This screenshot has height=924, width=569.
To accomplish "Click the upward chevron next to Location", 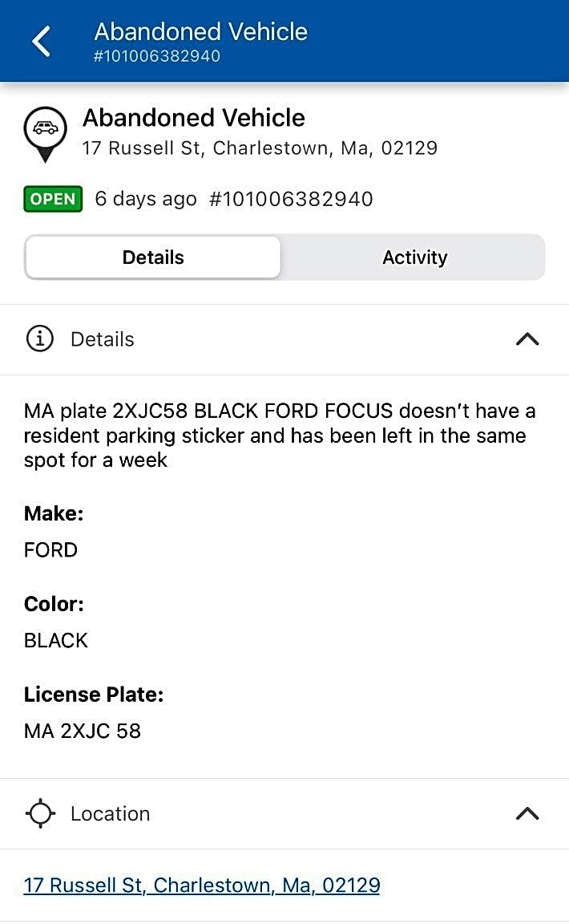I will pyautogui.click(x=527, y=813).
